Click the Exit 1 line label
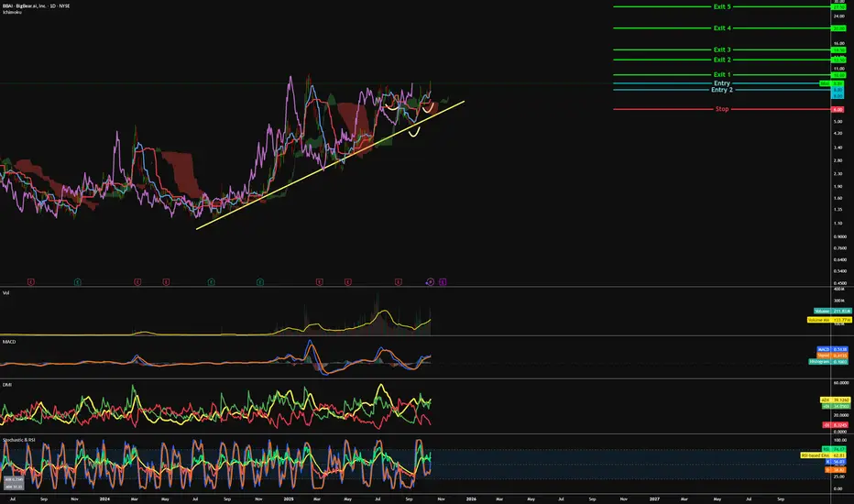The height and width of the screenshot is (504, 854). point(722,74)
